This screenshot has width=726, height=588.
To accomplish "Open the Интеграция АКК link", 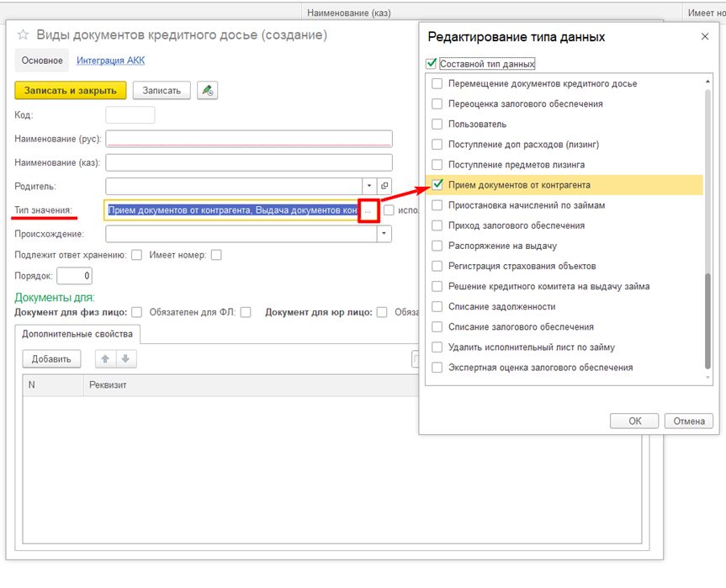I will (x=111, y=61).
